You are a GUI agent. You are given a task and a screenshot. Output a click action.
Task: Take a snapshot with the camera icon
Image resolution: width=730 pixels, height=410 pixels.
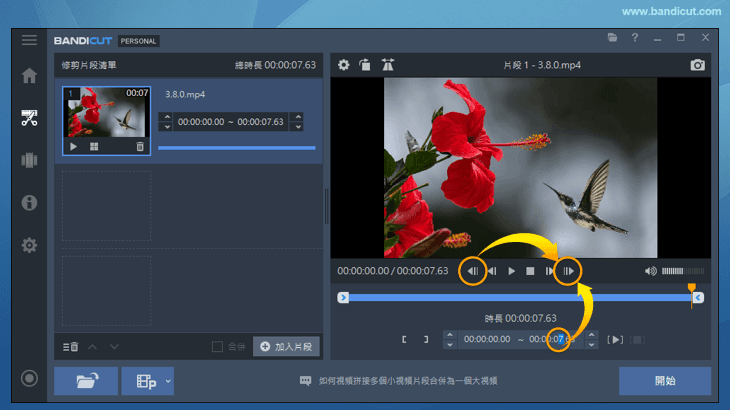pos(697,65)
